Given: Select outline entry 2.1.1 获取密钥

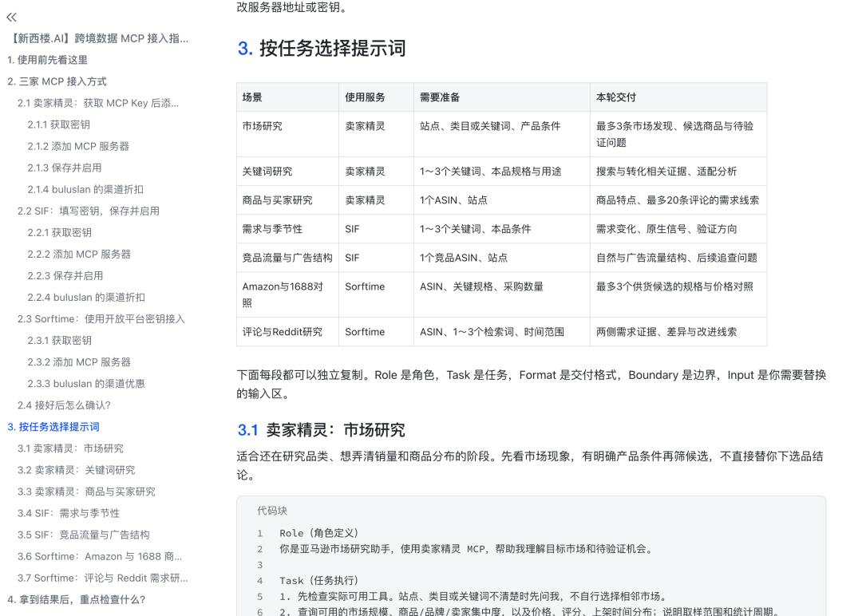Looking at the screenshot, I should 59,124.
